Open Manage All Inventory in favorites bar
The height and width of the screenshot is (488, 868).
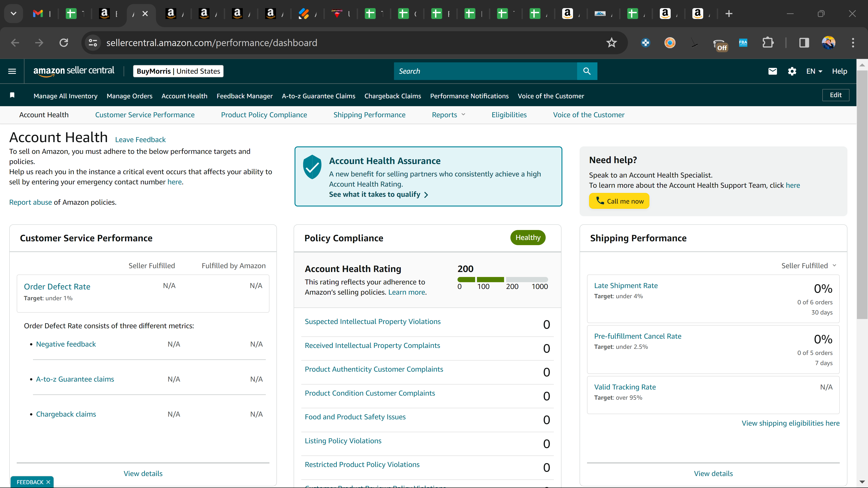point(65,96)
